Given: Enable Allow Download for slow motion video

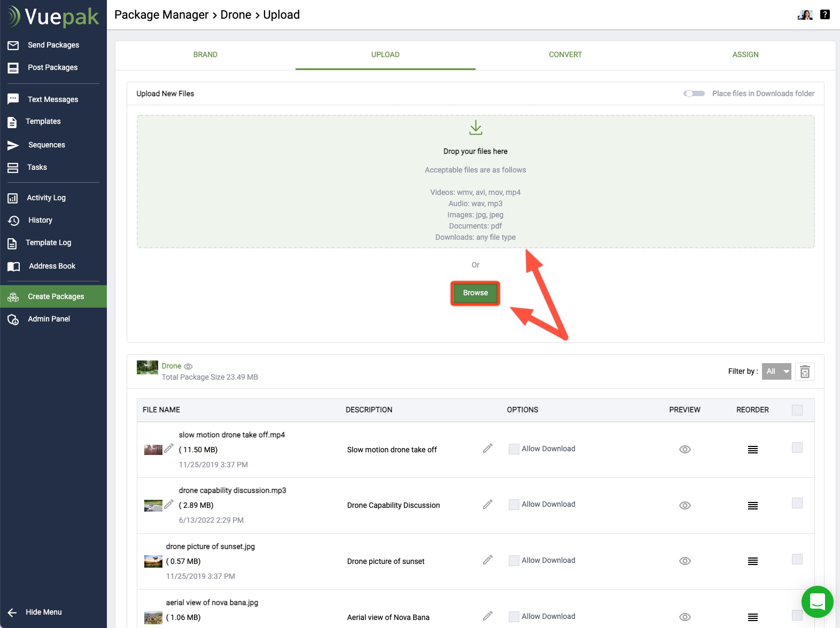Looking at the screenshot, I should click(514, 449).
